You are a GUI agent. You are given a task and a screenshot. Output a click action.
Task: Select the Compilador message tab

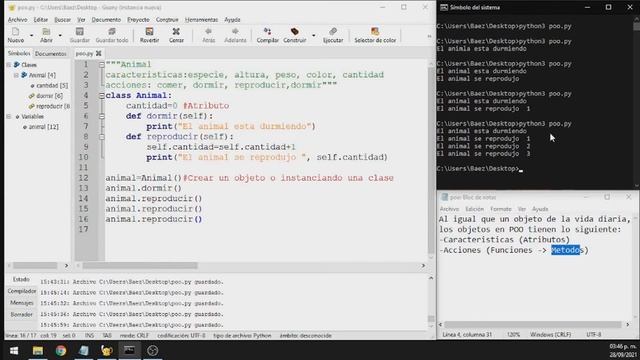pos(22,291)
